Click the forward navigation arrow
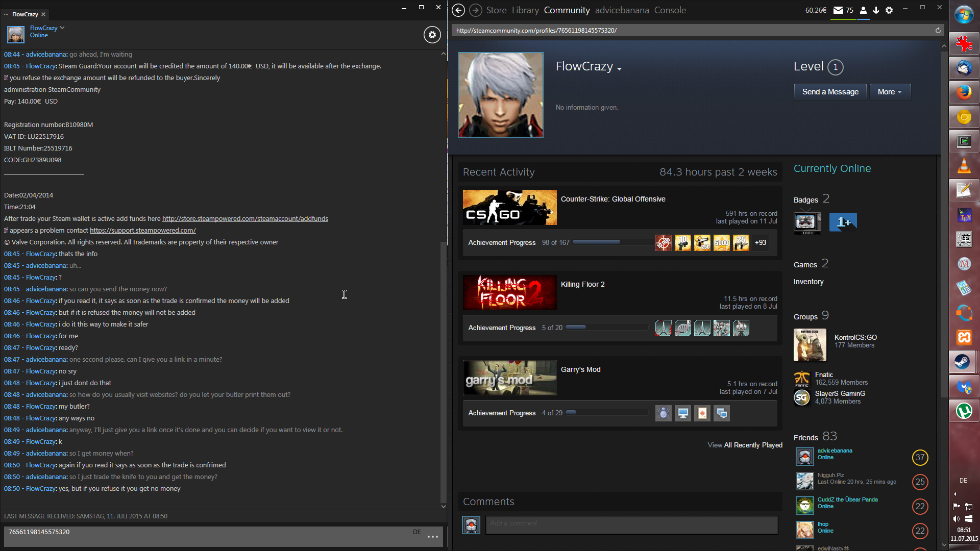Viewport: 980px width, 551px height. pyautogui.click(x=475, y=10)
